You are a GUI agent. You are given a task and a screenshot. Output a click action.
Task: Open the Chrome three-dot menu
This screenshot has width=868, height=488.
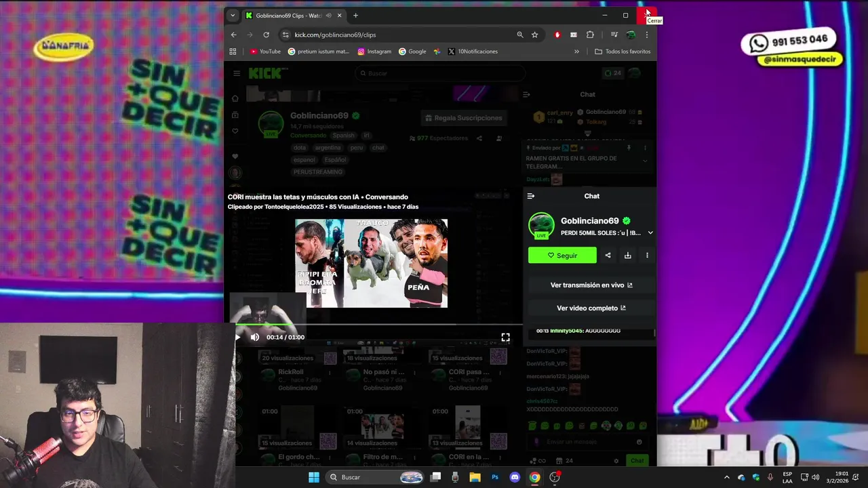647,35
